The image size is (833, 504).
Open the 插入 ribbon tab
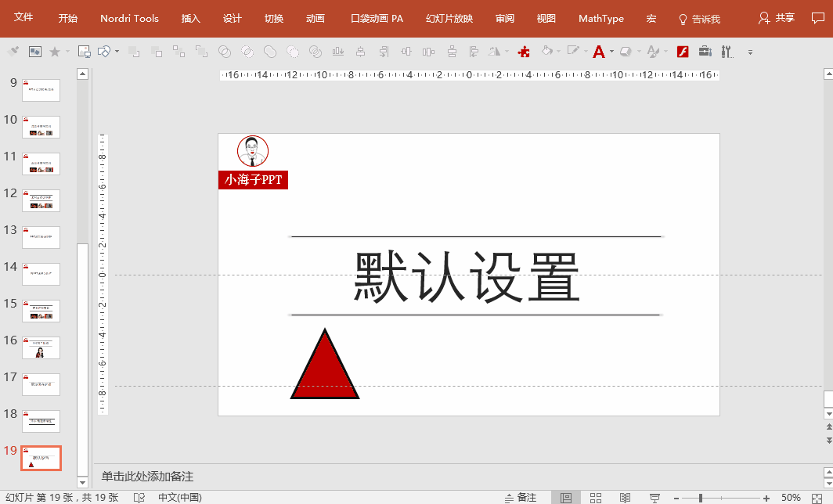point(191,18)
